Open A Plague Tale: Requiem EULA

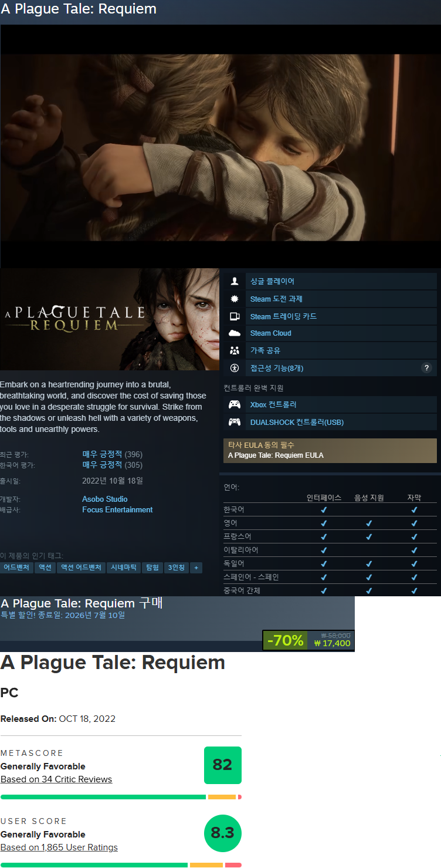(x=276, y=455)
